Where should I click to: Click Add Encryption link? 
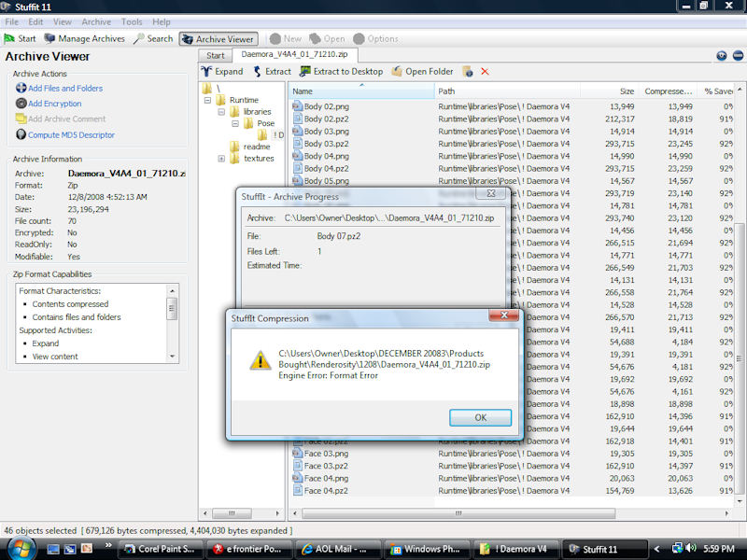(55, 104)
